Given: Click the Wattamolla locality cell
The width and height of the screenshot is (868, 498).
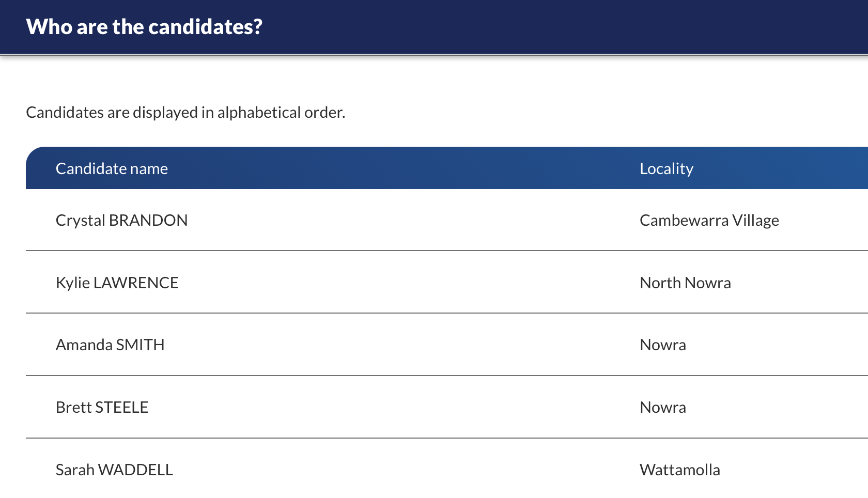Looking at the screenshot, I should (679, 470).
